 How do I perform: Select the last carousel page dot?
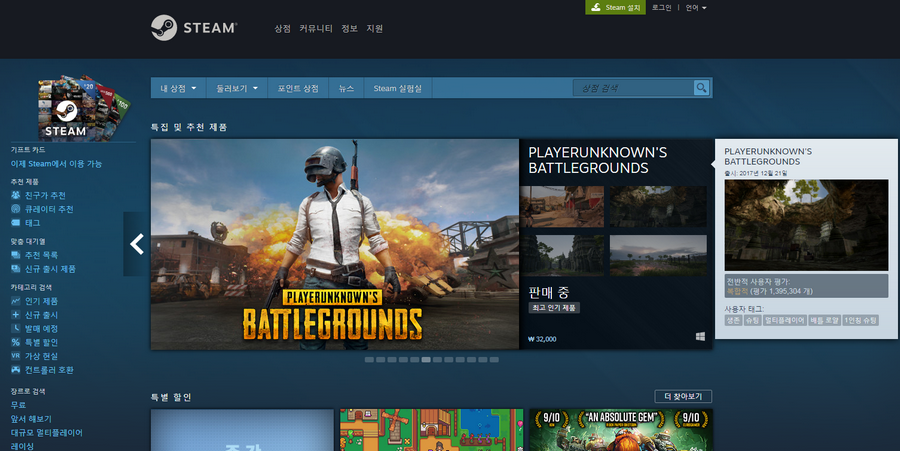tap(494, 360)
